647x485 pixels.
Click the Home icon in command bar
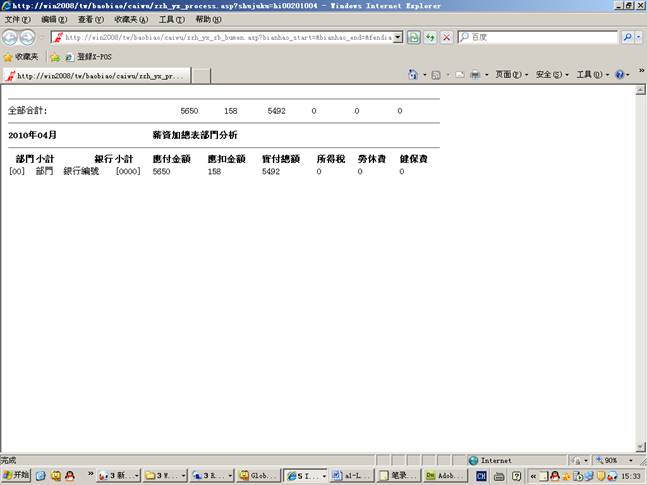(414, 75)
